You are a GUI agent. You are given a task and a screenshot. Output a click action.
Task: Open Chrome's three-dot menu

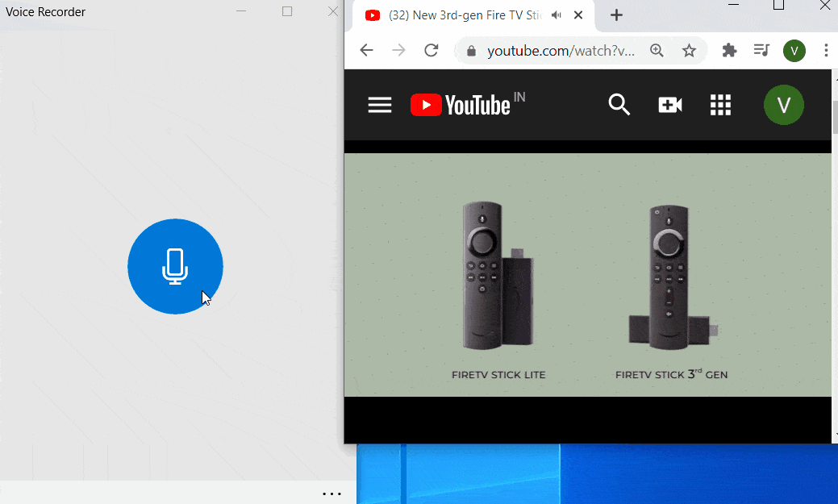point(825,50)
